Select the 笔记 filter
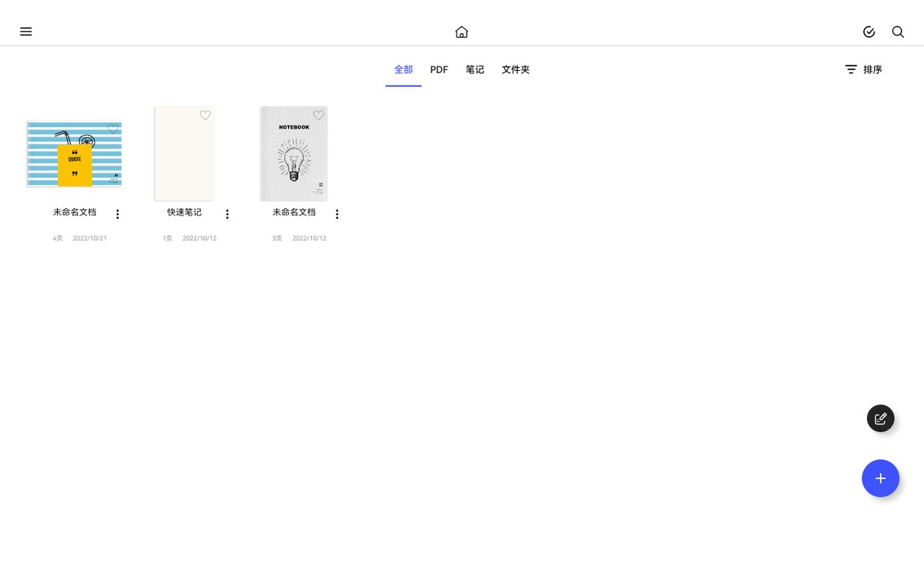The image size is (924, 578). pos(475,69)
